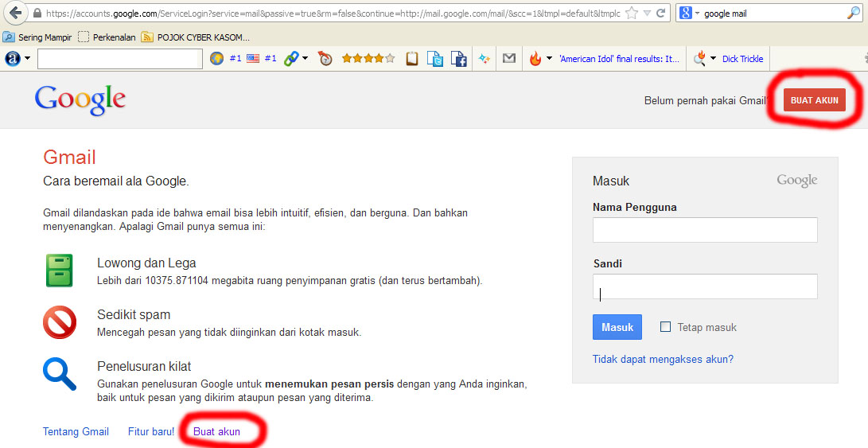The width and height of the screenshot is (868, 448).
Task: Click the first #1 rank number
Action: (235, 58)
